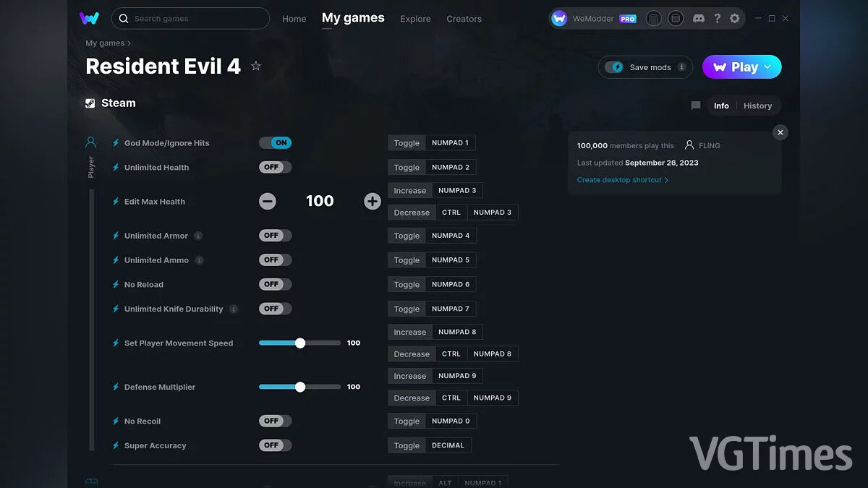Decrease Edit Max Health with minus button

tap(268, 202)
